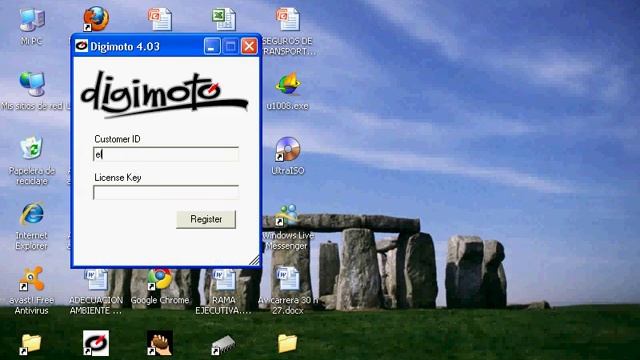Select the u1008.exe desktop icon
Viewport: 640px width, 360px height.
[288, 84]
